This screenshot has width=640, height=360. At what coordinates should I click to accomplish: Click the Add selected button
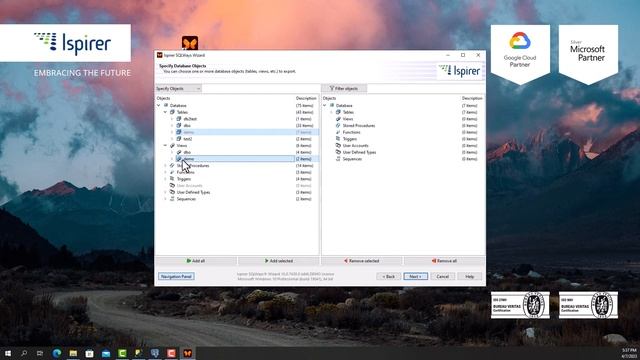(x=279, y=261)
